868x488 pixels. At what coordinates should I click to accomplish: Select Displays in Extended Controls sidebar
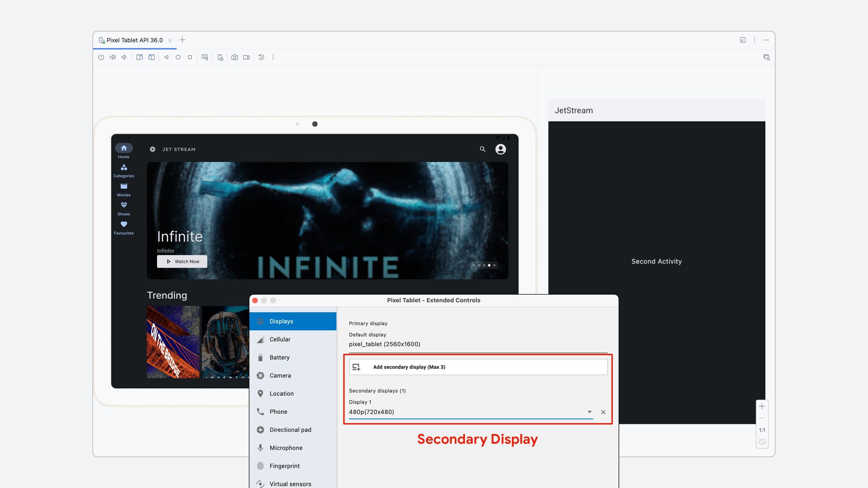coord(293,321)
